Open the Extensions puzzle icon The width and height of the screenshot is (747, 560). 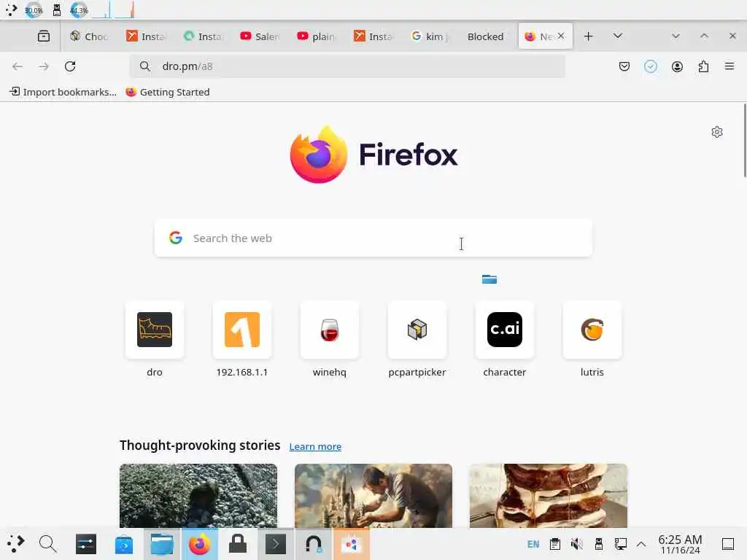703,66
